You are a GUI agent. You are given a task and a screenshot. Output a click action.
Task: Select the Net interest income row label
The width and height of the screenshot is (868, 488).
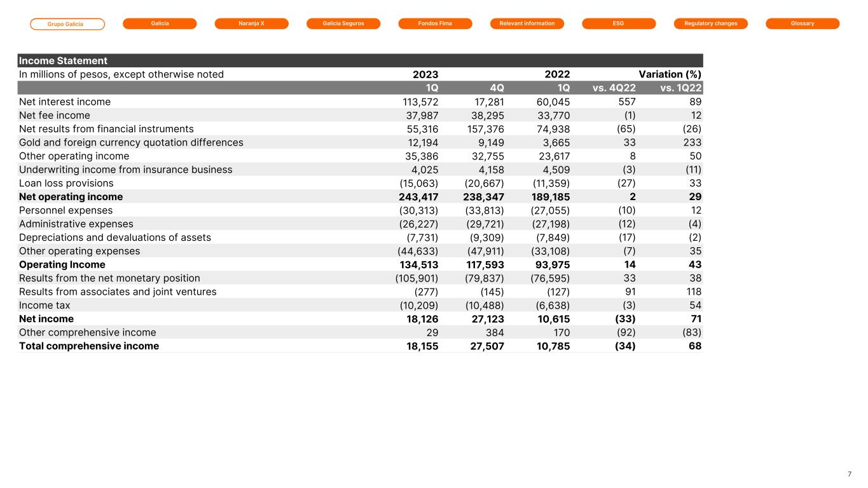click(65, 102)
